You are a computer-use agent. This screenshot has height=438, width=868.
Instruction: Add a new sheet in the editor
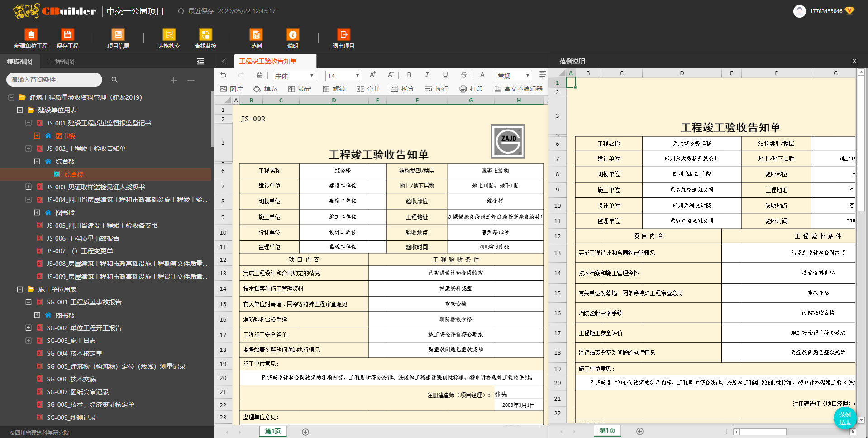coord(305,432)
